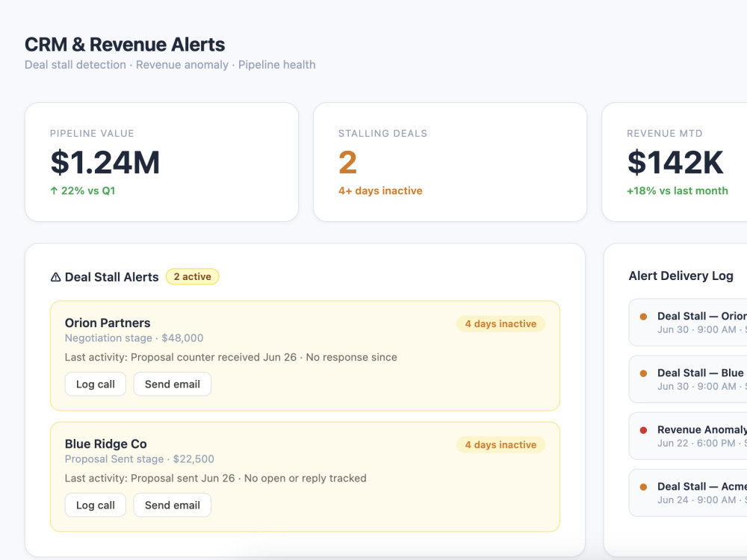Image resolution: width=747 pixels, height=560 pixels.
Task: Click 'Negotiation stage · $48,000' text
Action: (134, 338)
